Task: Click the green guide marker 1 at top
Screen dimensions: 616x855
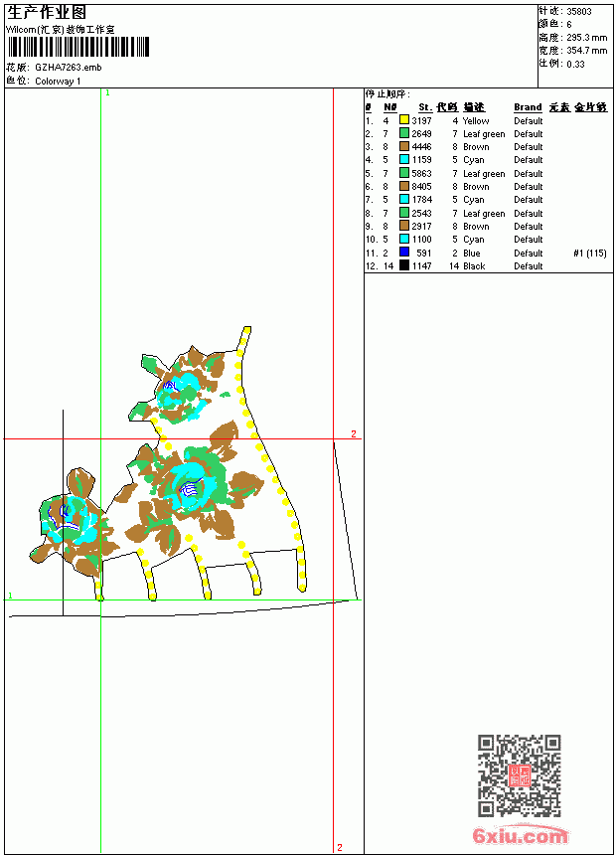Action: click(x=107, y=93)
